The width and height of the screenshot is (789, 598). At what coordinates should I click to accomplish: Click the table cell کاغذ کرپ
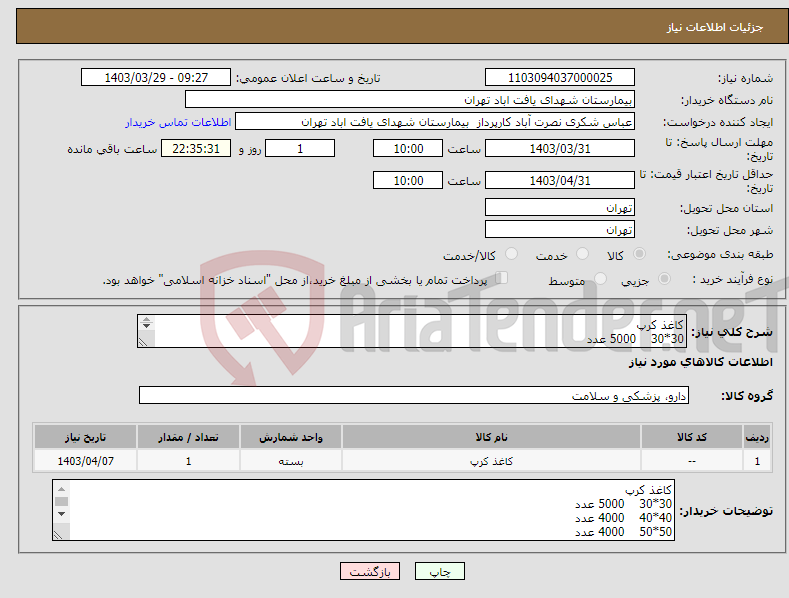pos(491,461)
